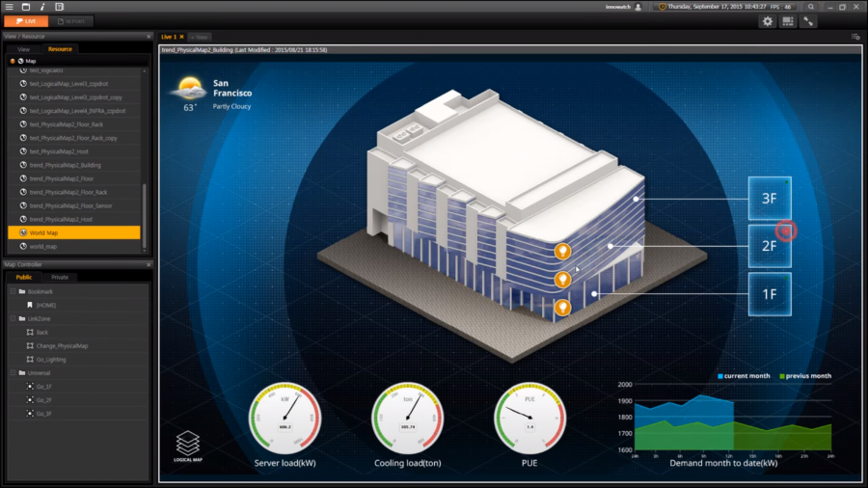The width and height of the screenshot is (868, 488).
Task: Select the Private tab in Map Controller
Action: (60, 277)
